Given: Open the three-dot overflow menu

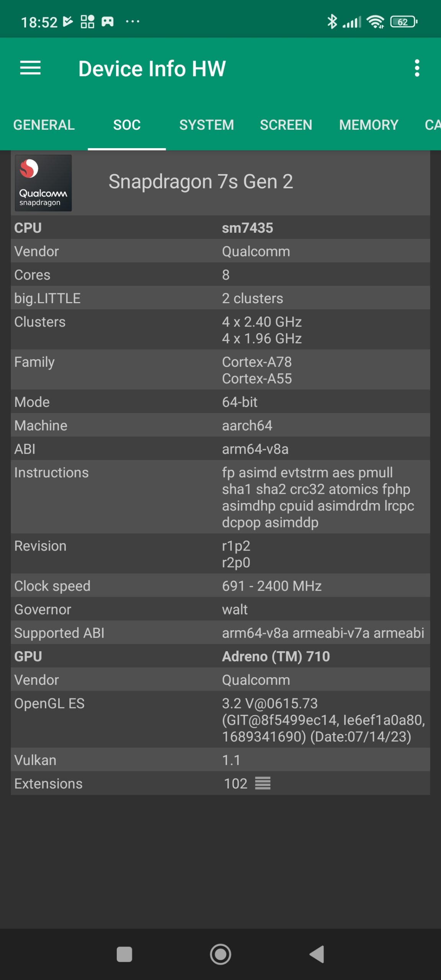Looking at the screenshot, I should tap(417, 68).
